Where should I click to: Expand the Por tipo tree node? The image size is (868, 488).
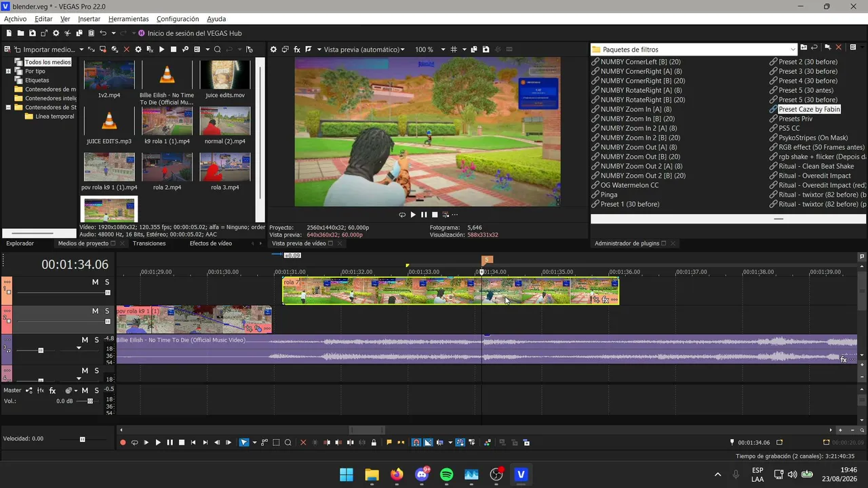coord(9,71)
